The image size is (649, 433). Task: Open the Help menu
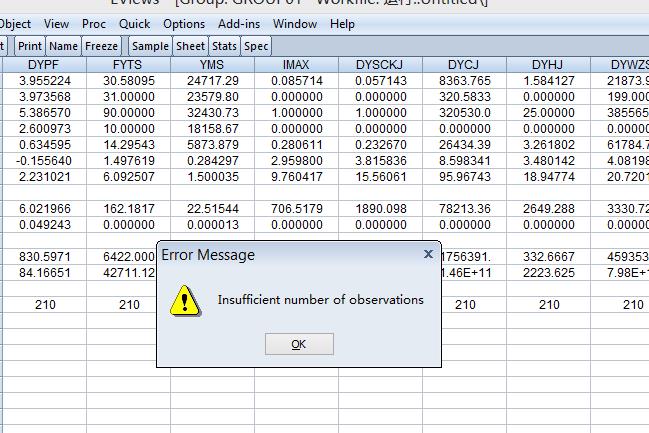(342, 24)
